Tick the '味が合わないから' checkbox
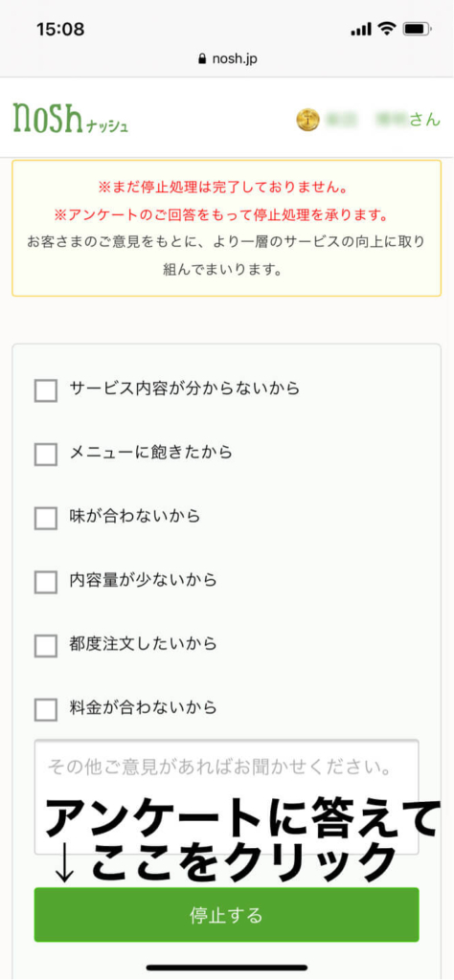Viewport: 454px width, 980px height. point(46,518)
